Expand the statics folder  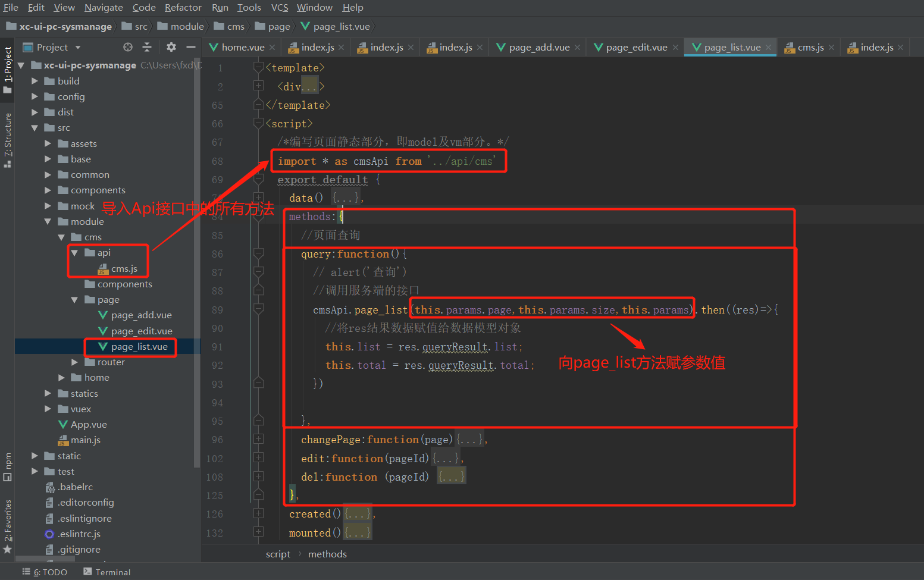[48, 393]
